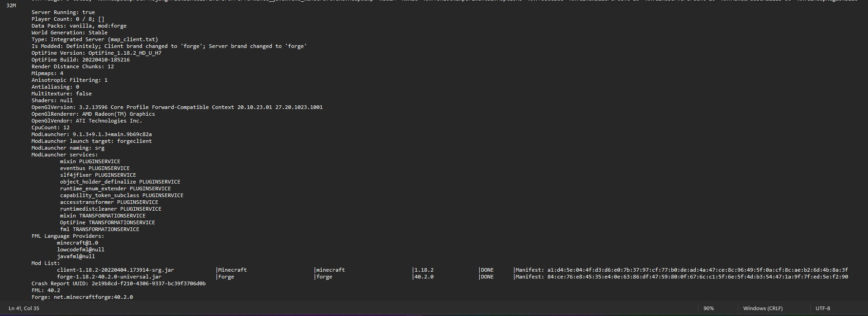The height and width of the screenshot is (316, 868).
Task: Click the 'Mod List:' heading line
Action: coord(46,263)
